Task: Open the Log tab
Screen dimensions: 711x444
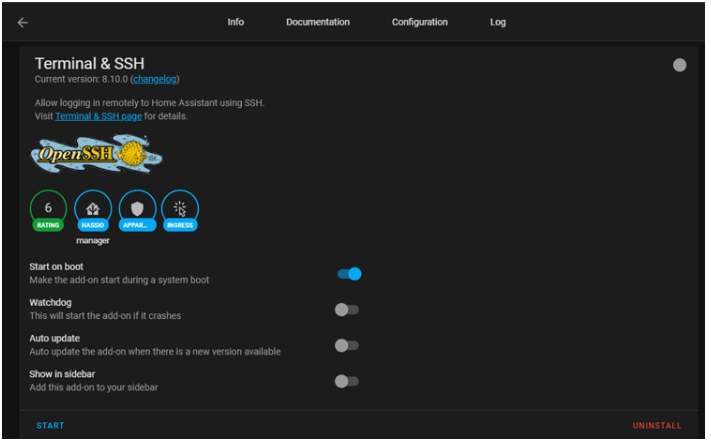Action: click(x=498, y=22)
